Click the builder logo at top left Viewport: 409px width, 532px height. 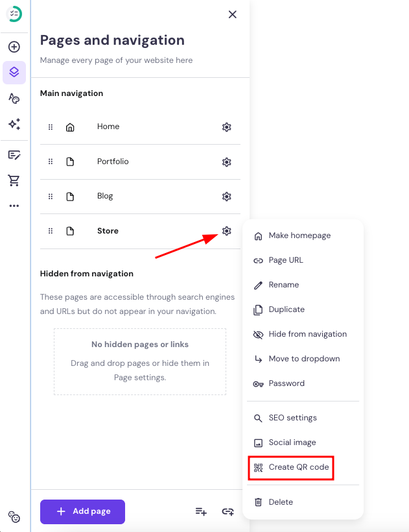coord(14,14)
